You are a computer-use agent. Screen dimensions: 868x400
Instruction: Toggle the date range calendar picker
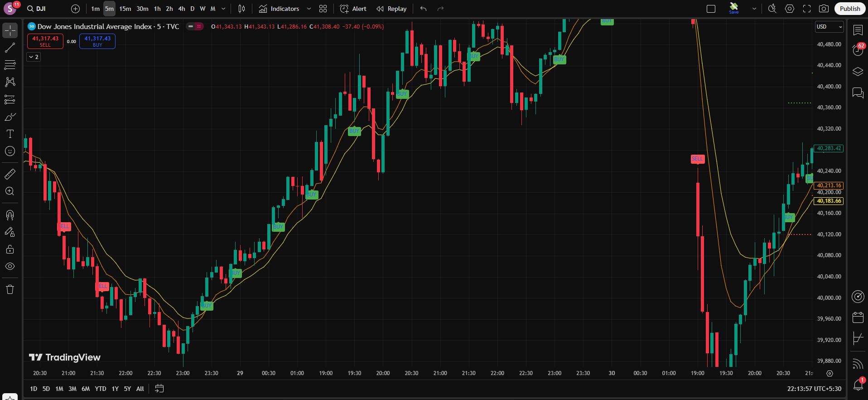[159, 389]
